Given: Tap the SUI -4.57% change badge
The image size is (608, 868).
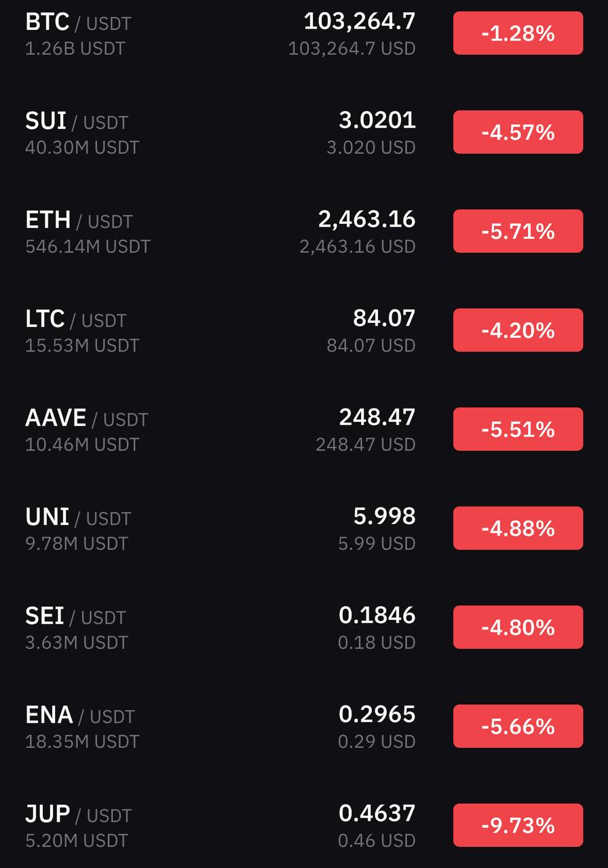Looking at the screenshot, I should [518, 132].
